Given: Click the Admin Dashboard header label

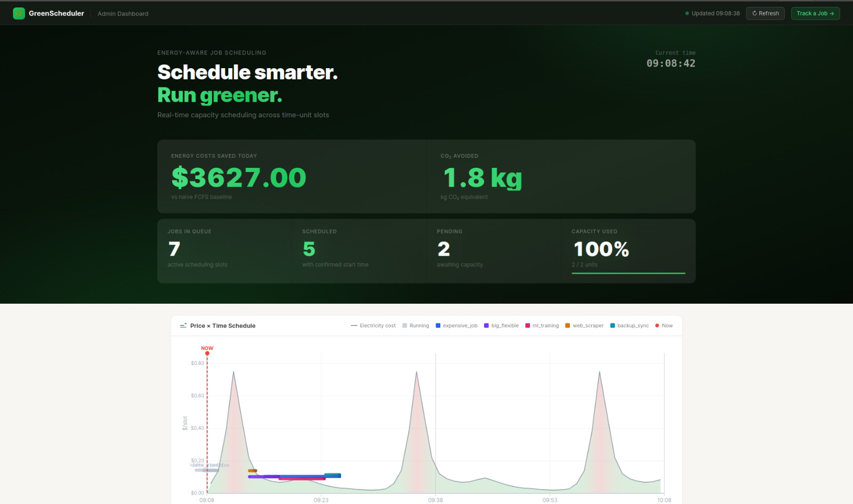Looking at the screenshot, I should 123,14.
